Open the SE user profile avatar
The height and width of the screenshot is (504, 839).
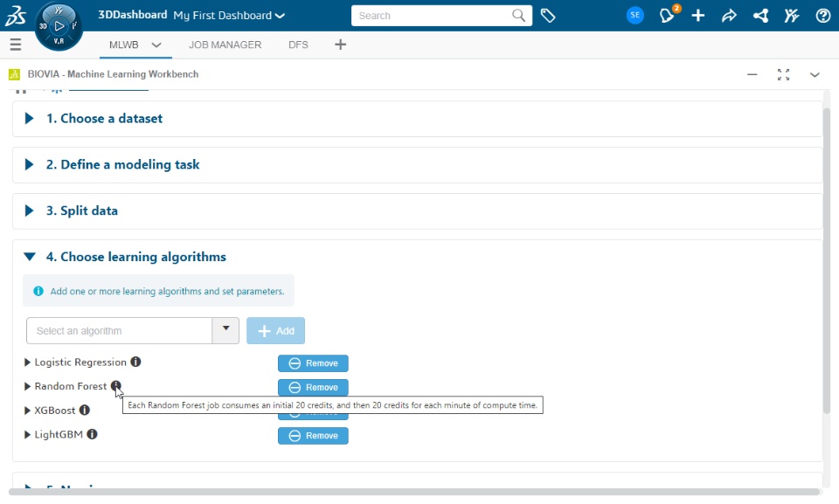click(x=635, y=16)
